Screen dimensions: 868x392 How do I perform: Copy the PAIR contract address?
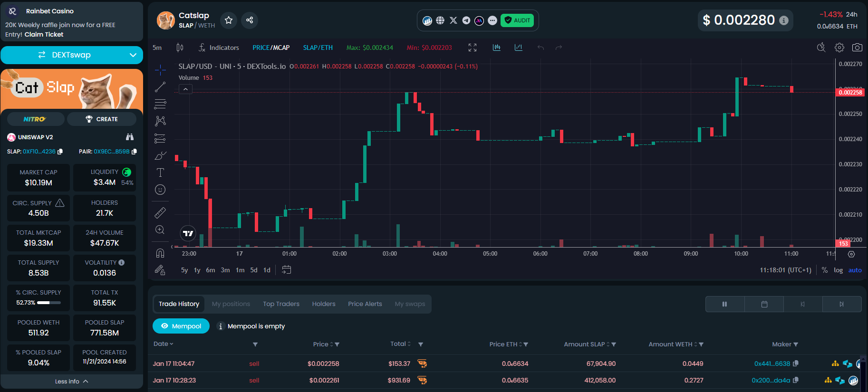tap(134, 152)
